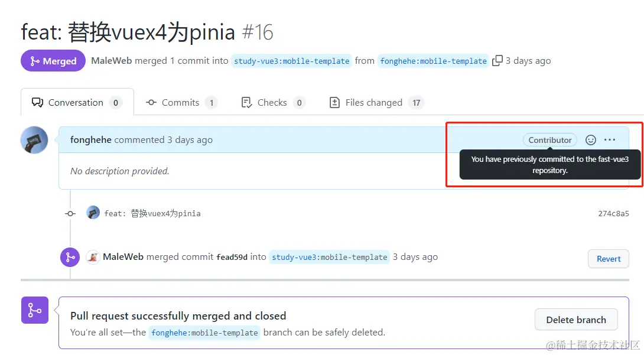Screen dimensions: 644x355
Task: Open study-vue3:mobile-template branch in merge event
Action: [330, 257]
